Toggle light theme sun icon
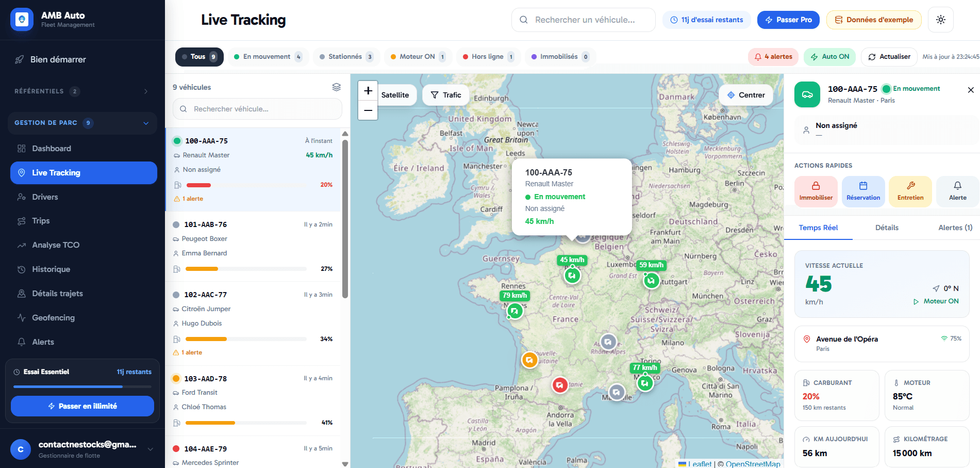 pyautogui.click(x=940, y=20)
